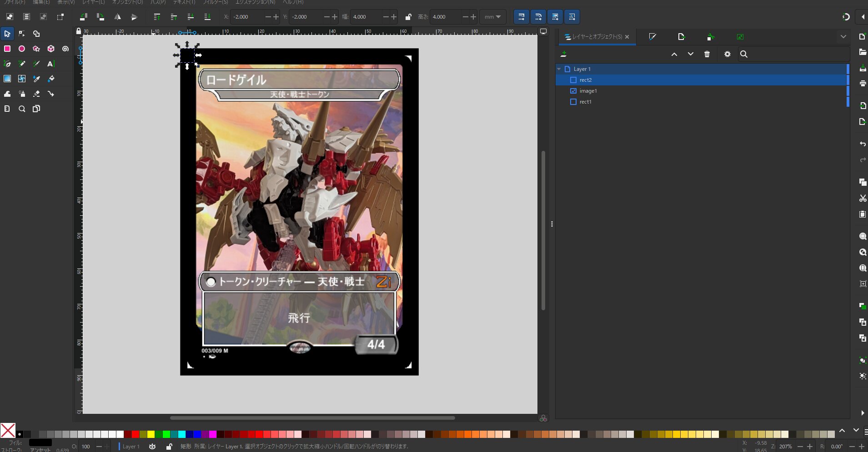Viewport: 868px width, 452px height.
Task: Raise selection to top
Action: coord(157,17)
